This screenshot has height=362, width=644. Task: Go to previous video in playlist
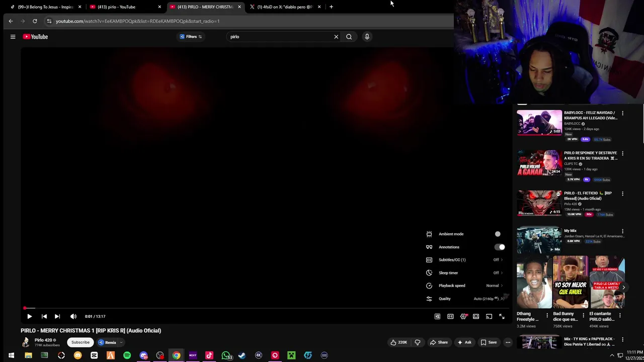(44, 316)
